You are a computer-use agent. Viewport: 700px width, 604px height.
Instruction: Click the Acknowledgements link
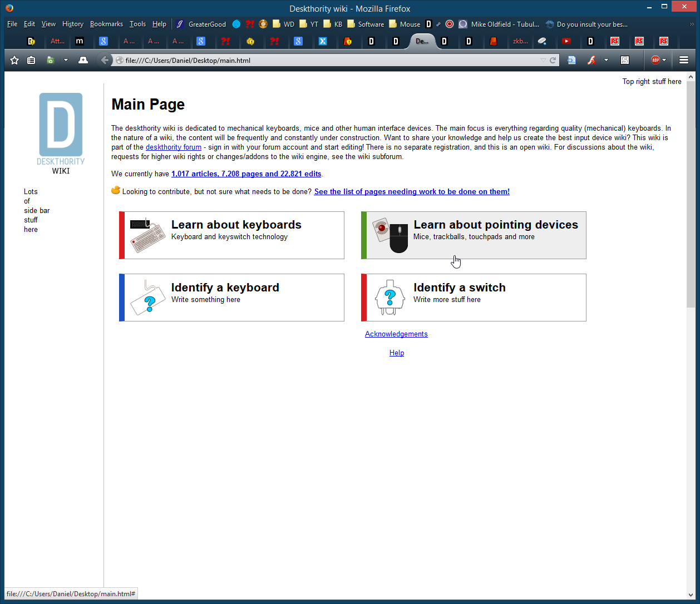(396, 334)
